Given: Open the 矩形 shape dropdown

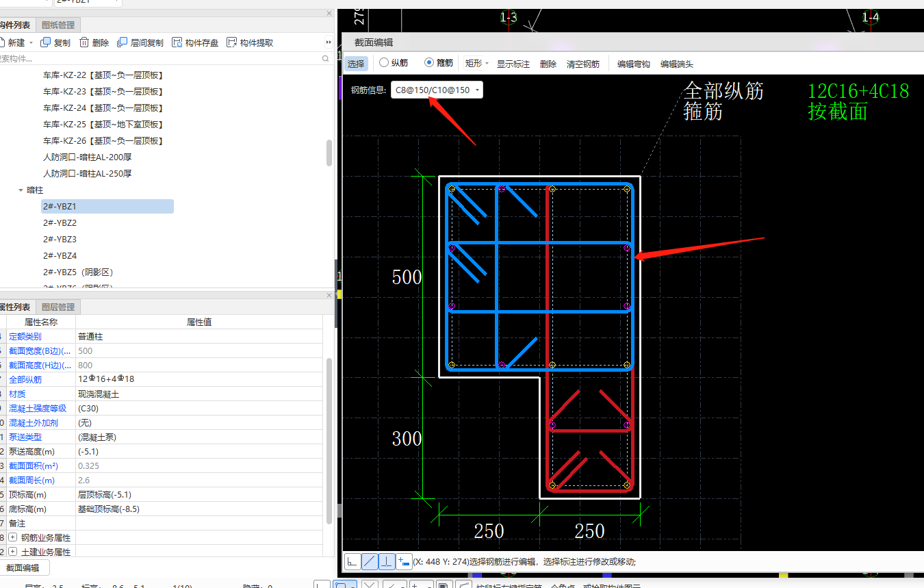Looking at the screenshot, I should (476, 64).
